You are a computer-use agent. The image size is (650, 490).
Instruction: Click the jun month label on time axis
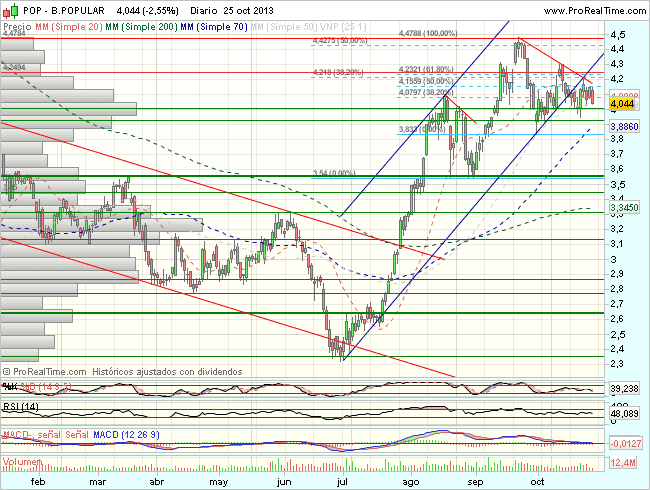(x=284, y=482)
